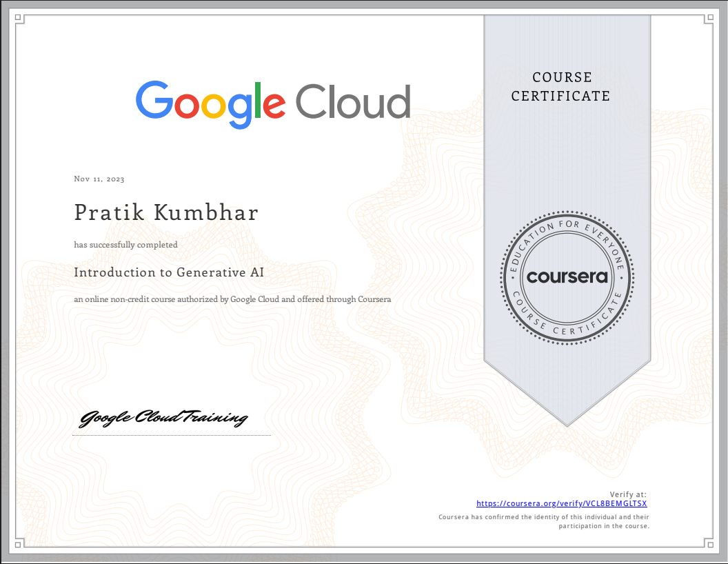Select the Google 'G' letter in the logo
This screenshot has height=564, width=728.
click(x=153, y=101)
